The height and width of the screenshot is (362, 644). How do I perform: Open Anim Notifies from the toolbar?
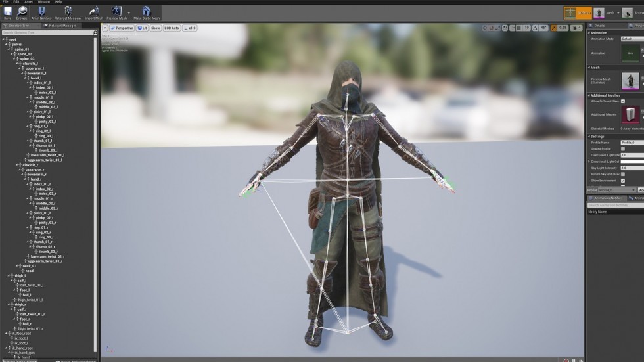[x=41, y=12]
